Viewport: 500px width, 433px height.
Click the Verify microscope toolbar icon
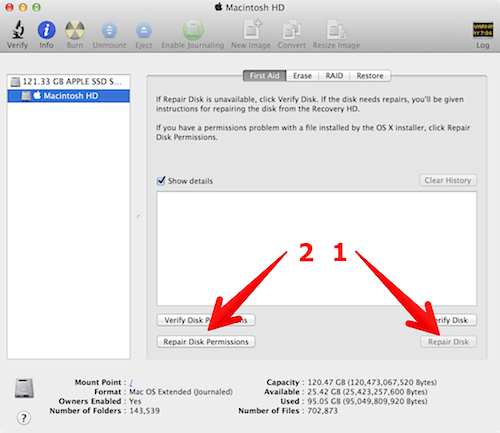pos(18,30)
